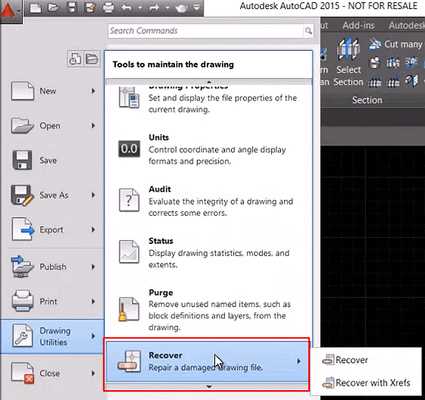Expand the Open submenu arrow

93,126
